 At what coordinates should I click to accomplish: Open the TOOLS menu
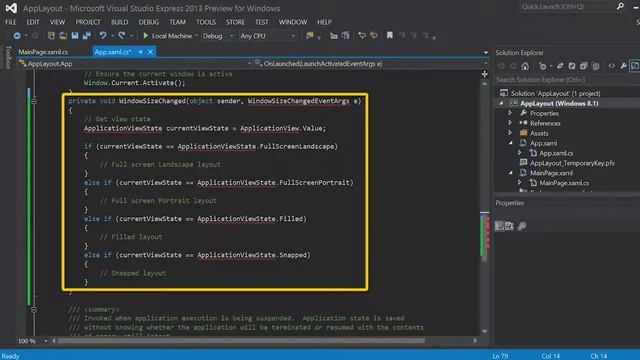pos(206,22)
